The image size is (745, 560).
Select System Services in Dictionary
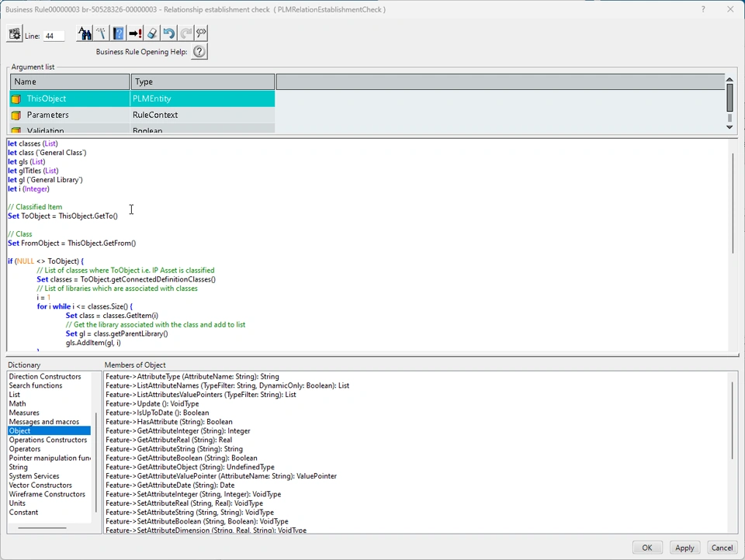(x=33, y=476)
